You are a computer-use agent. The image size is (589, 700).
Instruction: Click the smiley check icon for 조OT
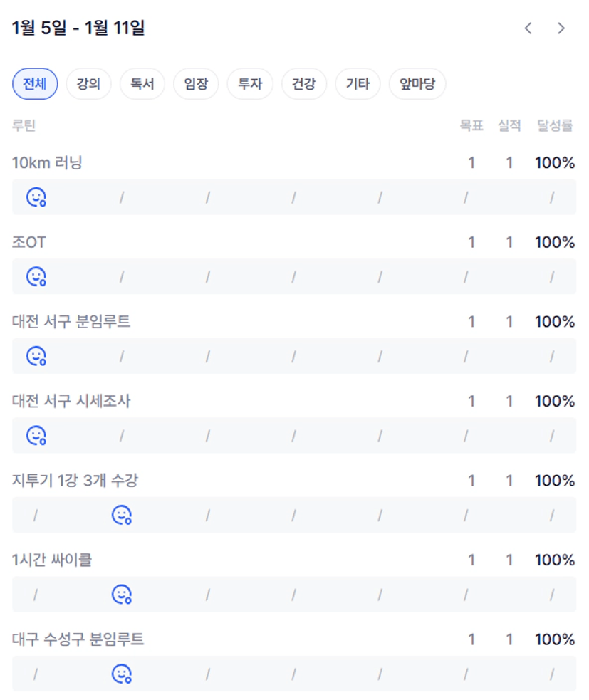click(36, 276)
